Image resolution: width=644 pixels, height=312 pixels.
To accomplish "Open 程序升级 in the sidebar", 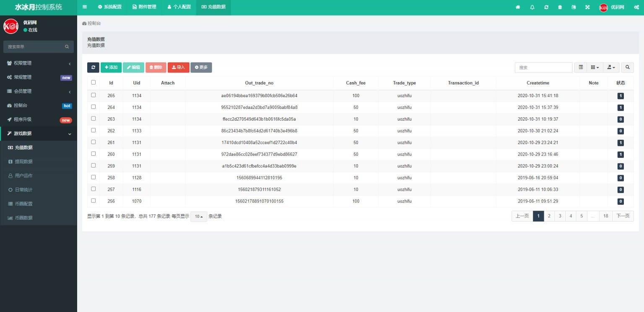I will click(39, 119).
